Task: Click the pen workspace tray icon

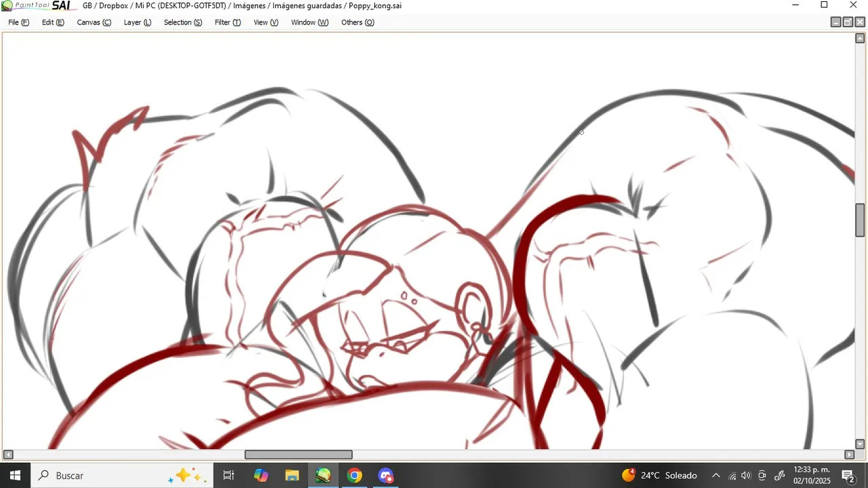Action: tap(779, 475)
